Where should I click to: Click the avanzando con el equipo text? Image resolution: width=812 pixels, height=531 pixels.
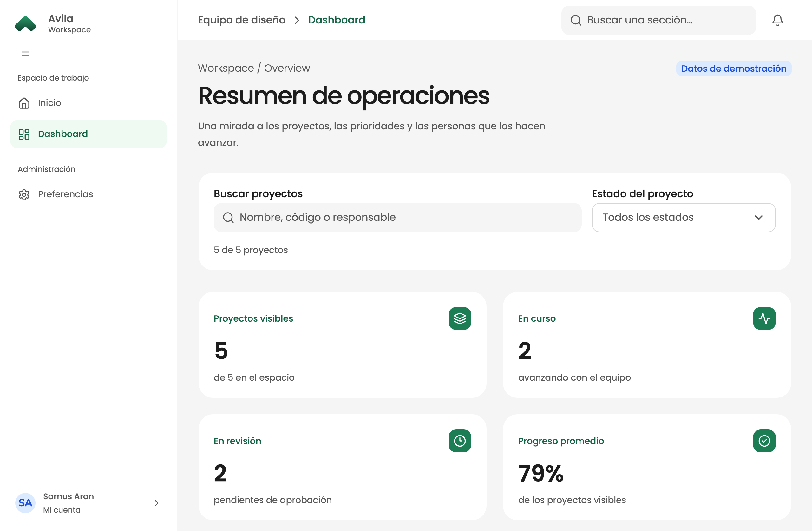[574, 377]
